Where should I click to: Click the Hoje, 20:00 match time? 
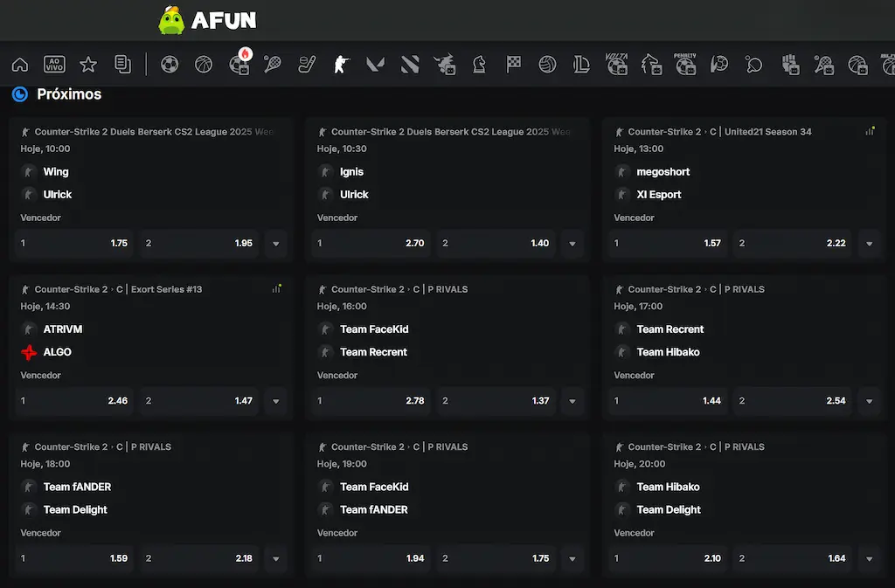pos(639,464)
